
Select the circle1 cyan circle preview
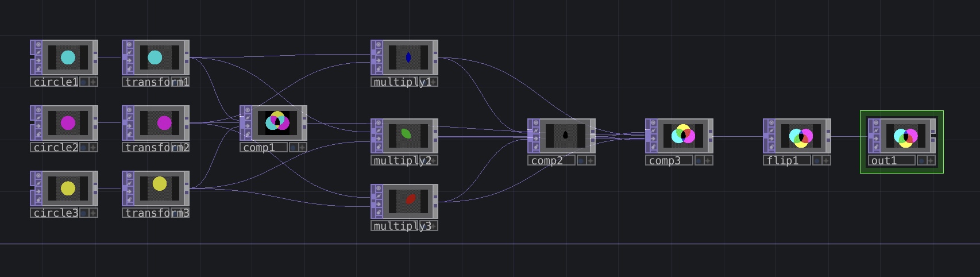tap(68, 57)
